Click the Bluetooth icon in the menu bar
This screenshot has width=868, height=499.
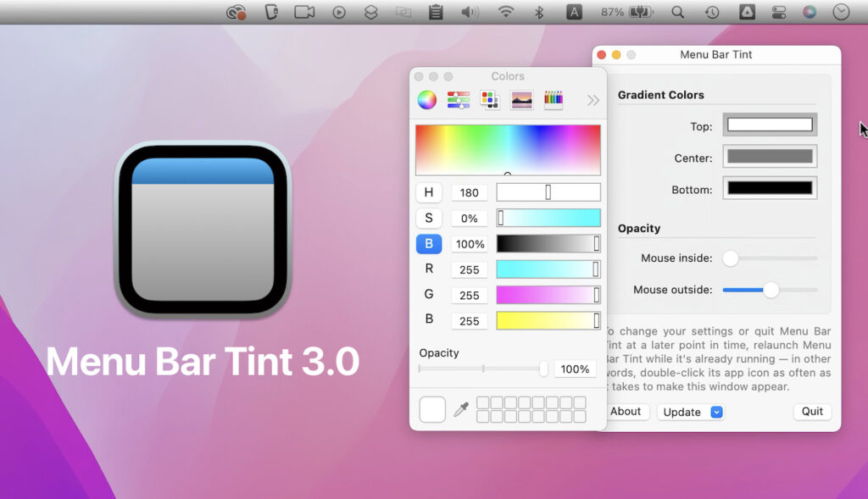click(x=541, y=12)
